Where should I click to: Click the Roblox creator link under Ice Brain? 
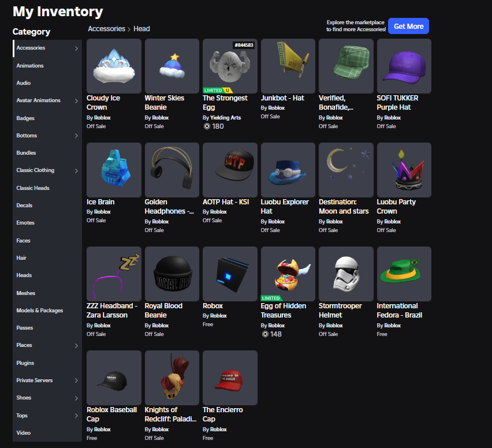102,212
